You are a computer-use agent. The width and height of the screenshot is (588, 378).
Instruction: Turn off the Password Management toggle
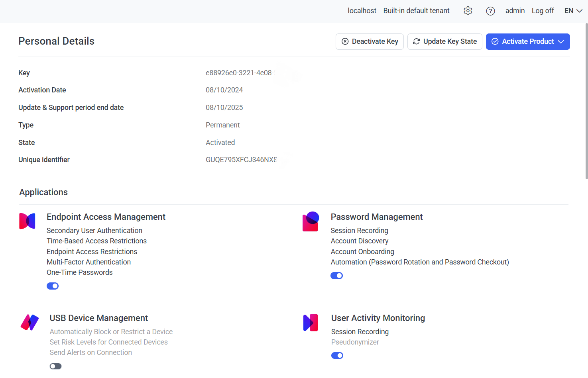click(336, 276)
